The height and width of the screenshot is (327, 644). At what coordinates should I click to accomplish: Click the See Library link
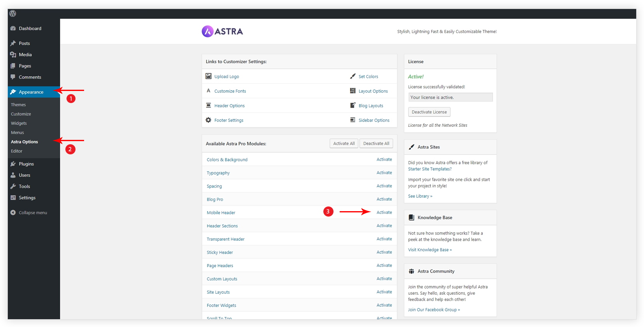[420, 196]
